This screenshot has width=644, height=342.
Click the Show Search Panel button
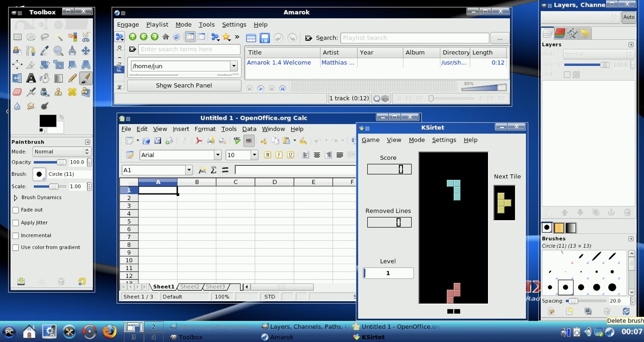[184, 86]
